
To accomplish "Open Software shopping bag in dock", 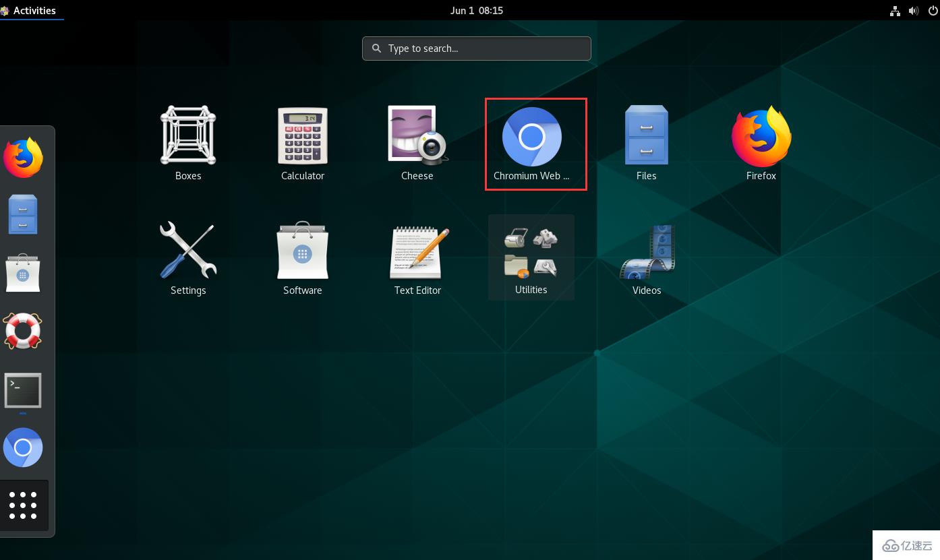I will click(23, 273).
